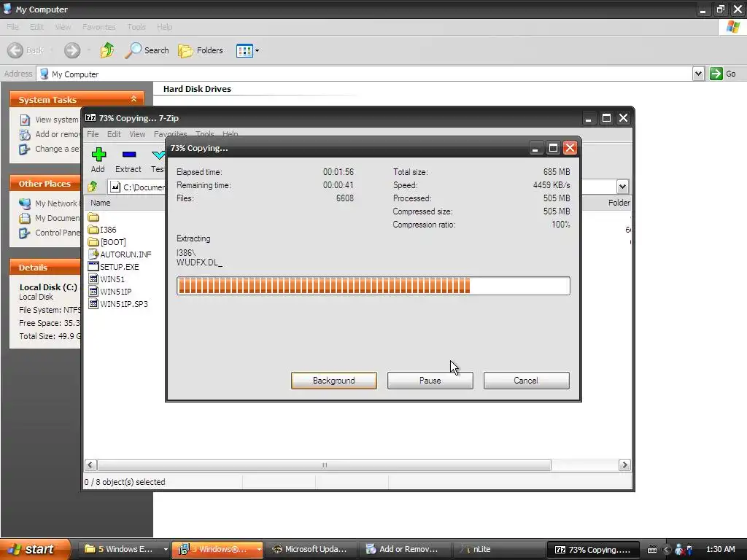Open the Windows Explorer taskbar group
Viewport: 747px width, 560px height.
click(x=125, y=549)
